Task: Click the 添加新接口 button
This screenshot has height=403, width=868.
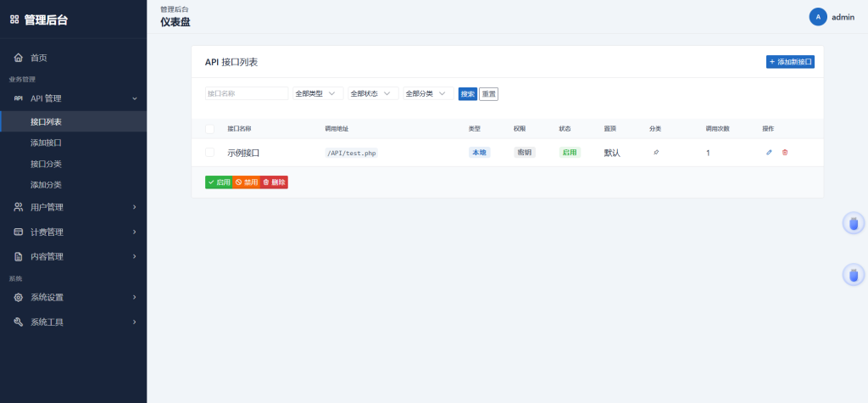Action: (790, 62)
